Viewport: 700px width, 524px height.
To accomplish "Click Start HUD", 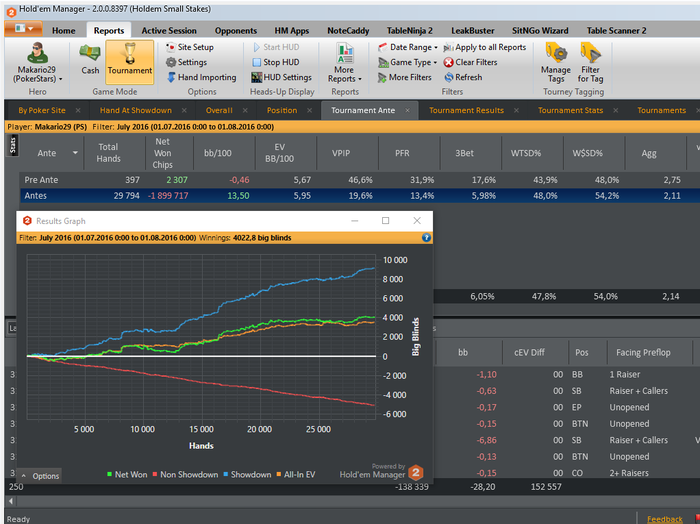I will coord(276,47).
